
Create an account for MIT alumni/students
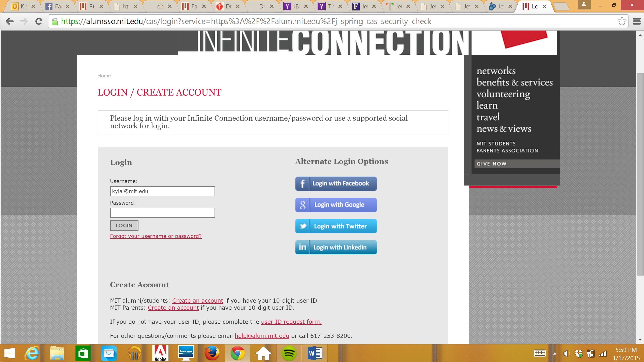click(x=197, y=300)
